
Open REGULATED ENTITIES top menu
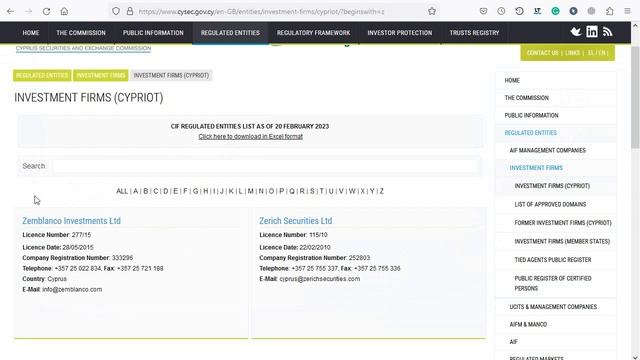click(x=230, y=33)
